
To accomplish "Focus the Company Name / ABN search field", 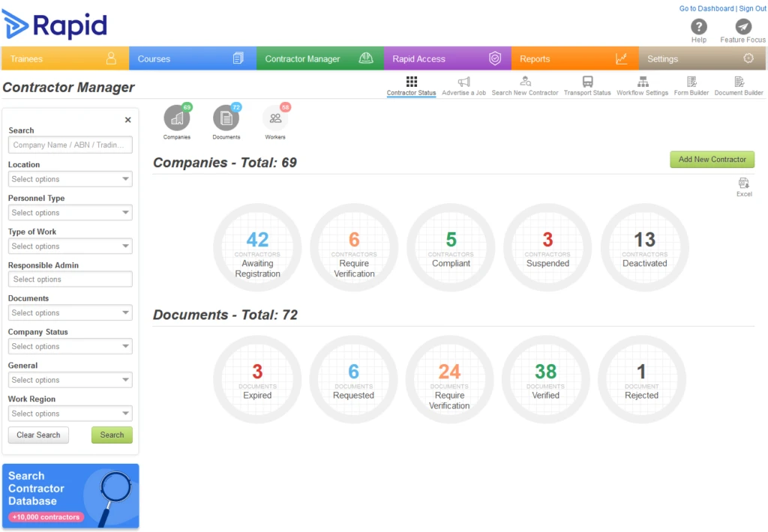I will click(x=70, y=145).
